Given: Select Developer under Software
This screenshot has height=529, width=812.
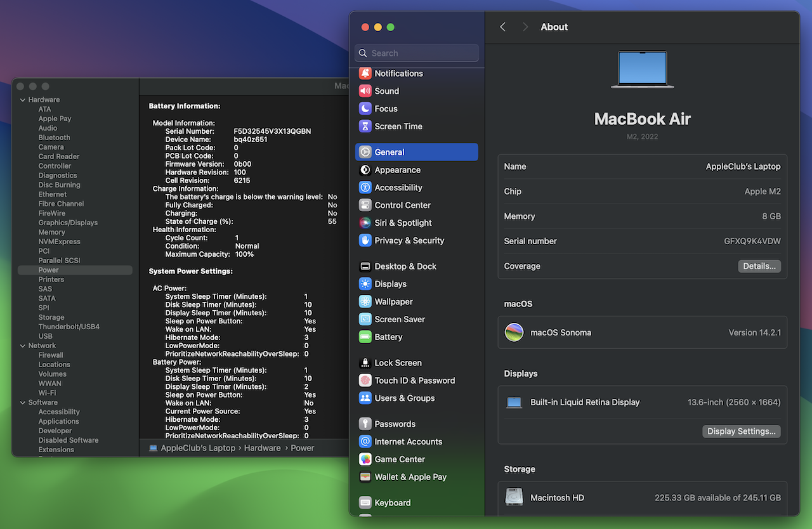Looking at the screenshot, I should pos(55,431).
